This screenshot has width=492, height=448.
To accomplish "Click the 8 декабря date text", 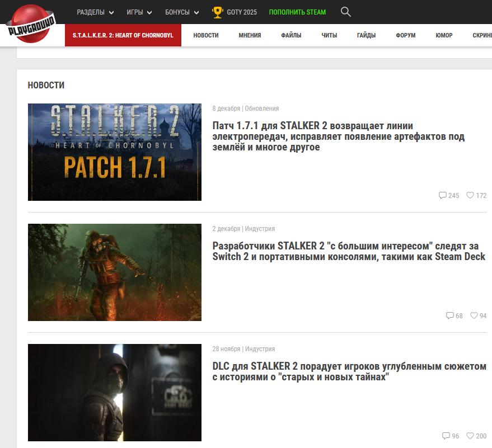I will (226, 109).
